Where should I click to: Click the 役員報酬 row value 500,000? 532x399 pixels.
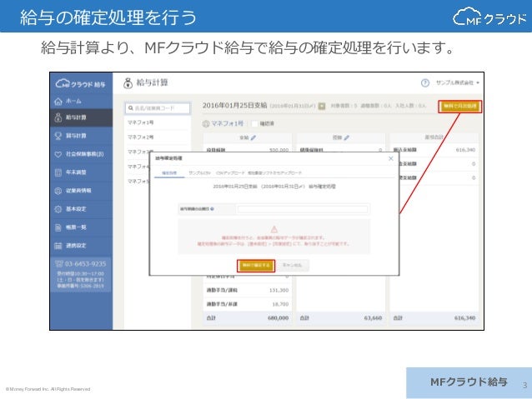tap(279, 149)
